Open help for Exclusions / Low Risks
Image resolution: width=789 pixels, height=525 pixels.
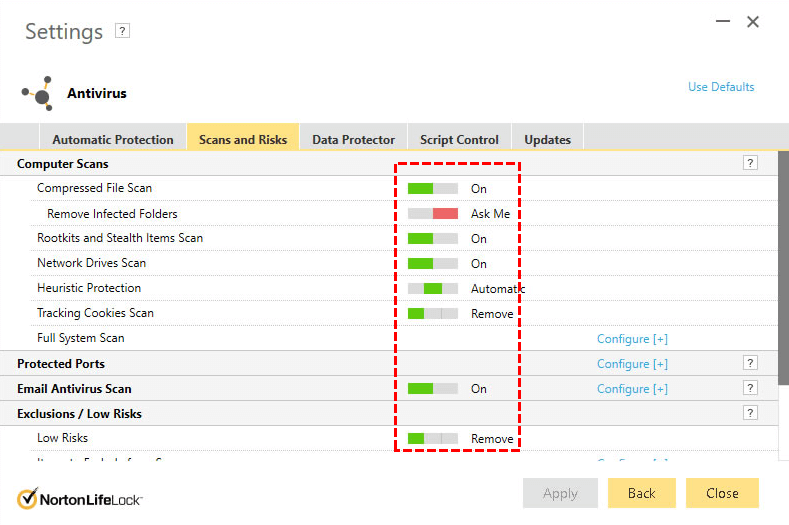[750, 413]
